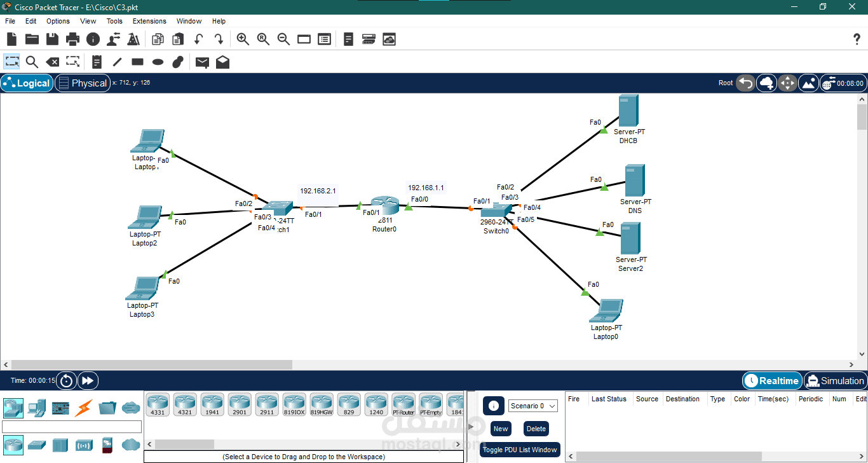The width and height of the screenshot is (868, 463).
Task: Open the cluster association cloud icon
Action: pos(389,39)
